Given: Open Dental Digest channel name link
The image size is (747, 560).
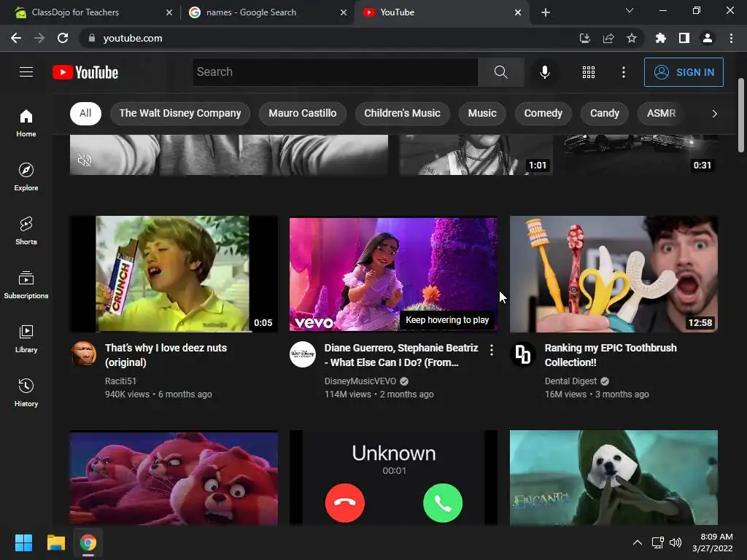Looking at the screenshot, I should click(x=570, y=381).
